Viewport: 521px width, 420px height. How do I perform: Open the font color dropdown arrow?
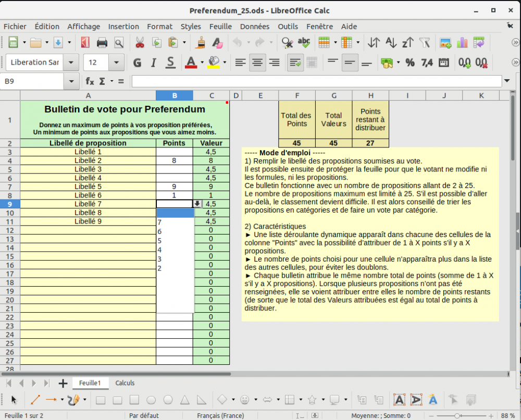(202, 63)
